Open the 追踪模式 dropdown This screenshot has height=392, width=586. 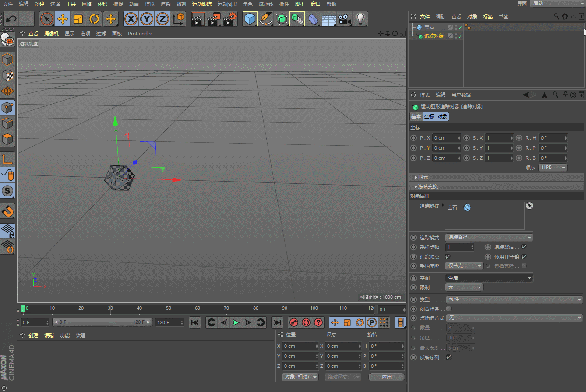click(489, 237)
